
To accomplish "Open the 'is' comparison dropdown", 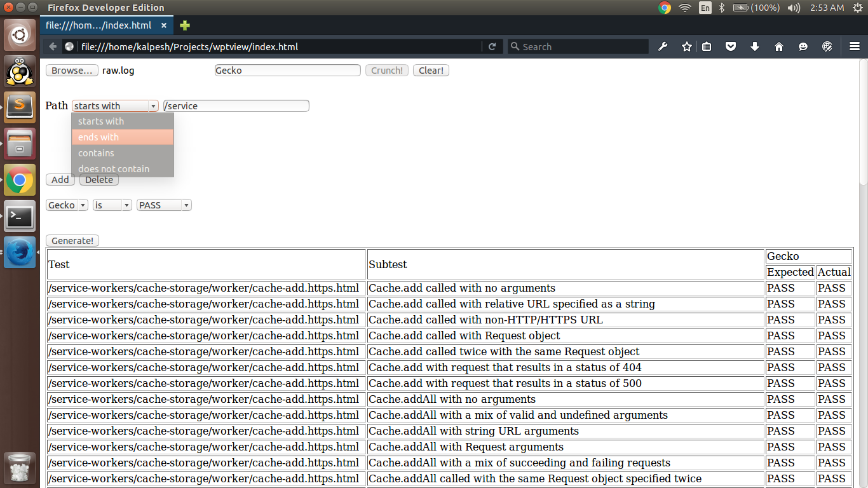I will click(x=112, y=205).
